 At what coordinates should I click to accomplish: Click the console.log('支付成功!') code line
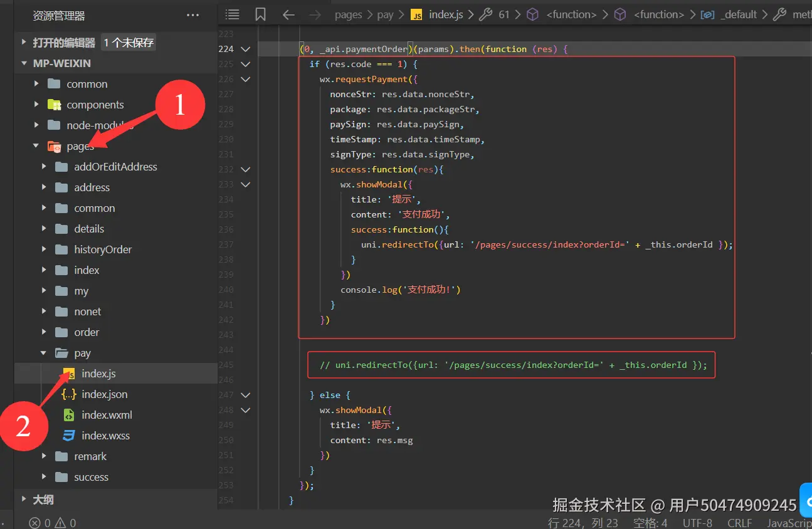point(401,290)
